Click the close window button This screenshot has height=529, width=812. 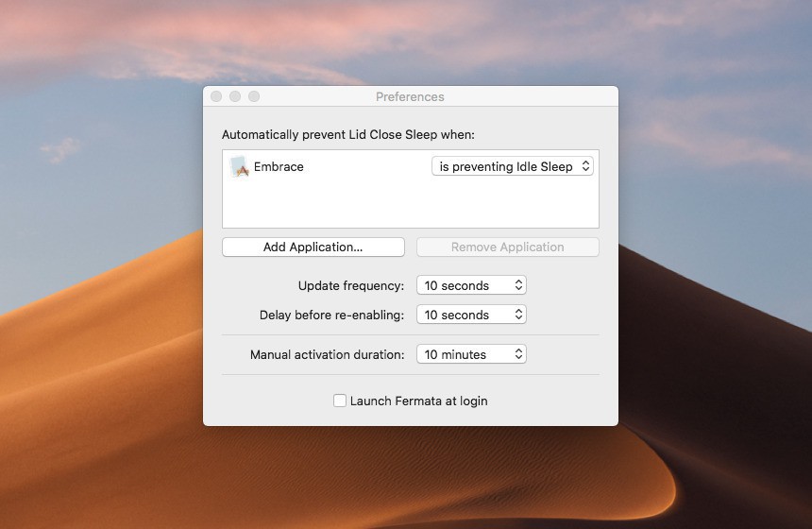(216, 96)
